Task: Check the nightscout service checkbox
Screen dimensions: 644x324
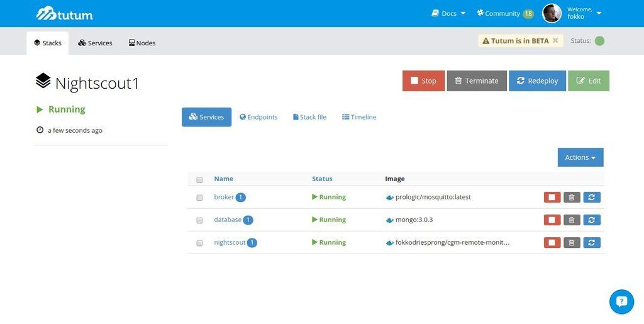Action: (199, 243)
